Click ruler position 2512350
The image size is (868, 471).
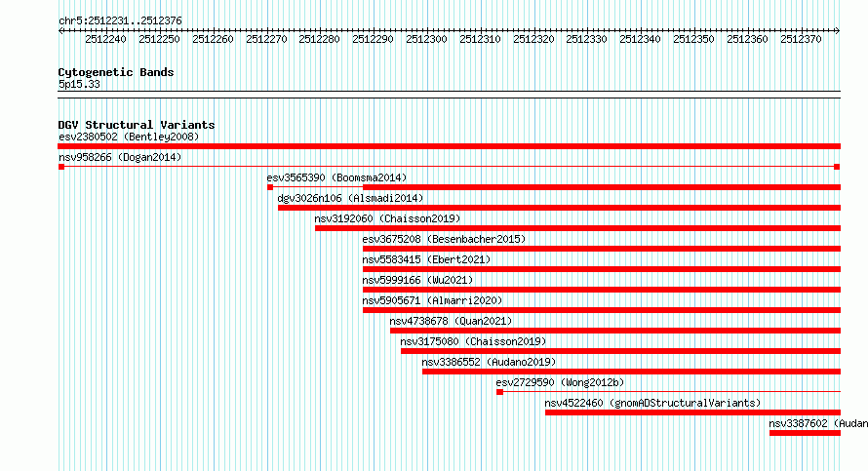[x=693, y=39]
